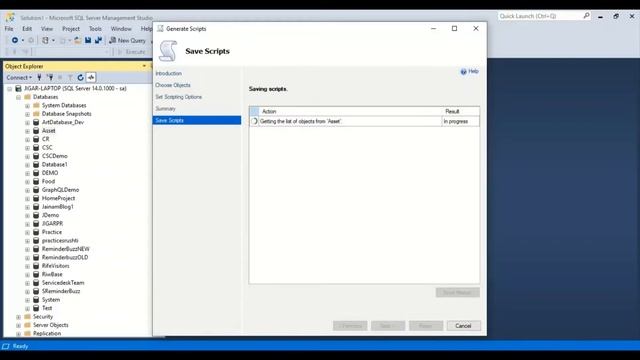640x360 pixels.
Task: Click the 'In progress' result cell
Action: click(x=460, y=121)
